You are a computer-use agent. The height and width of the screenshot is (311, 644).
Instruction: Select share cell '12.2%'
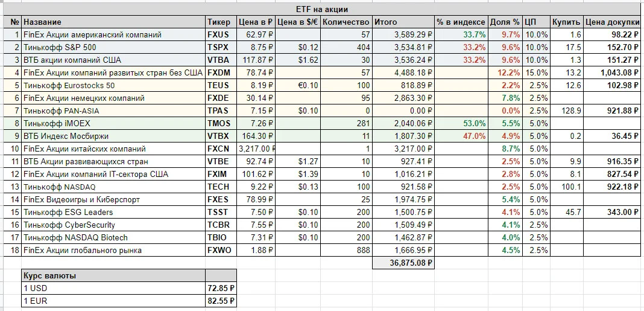click(505, 73)
